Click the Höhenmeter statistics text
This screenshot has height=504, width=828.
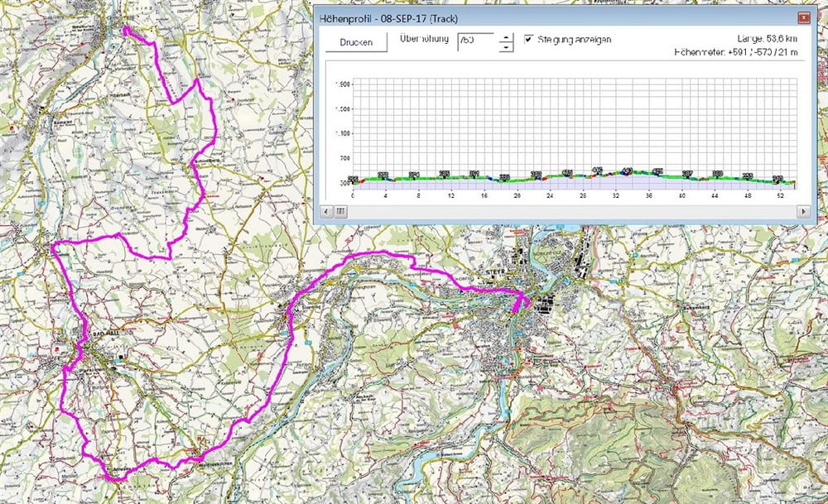737,53
